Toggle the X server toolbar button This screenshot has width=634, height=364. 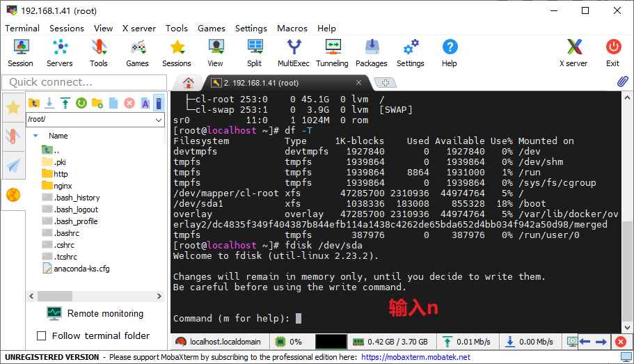coord(573,53)
